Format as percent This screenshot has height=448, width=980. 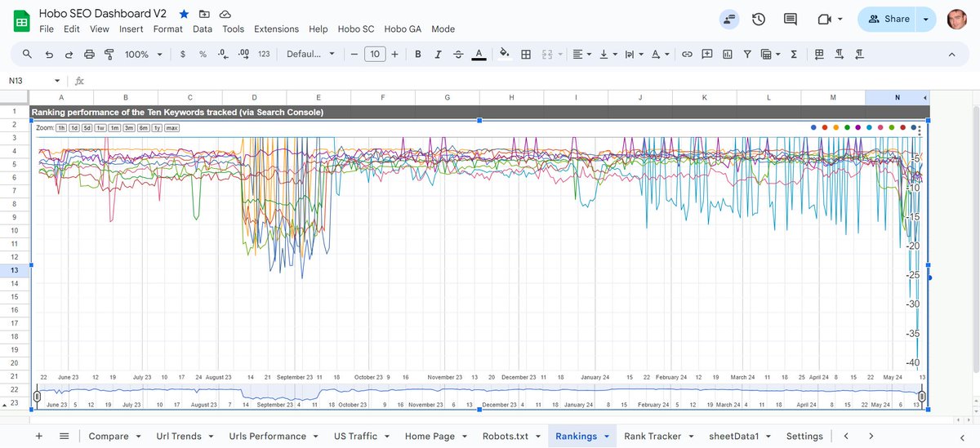pos(203,54)
